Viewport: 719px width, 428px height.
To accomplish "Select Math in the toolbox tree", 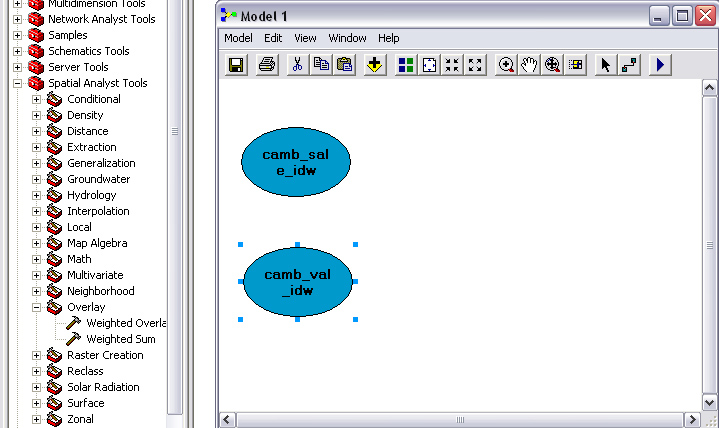I will coord(79,259).
